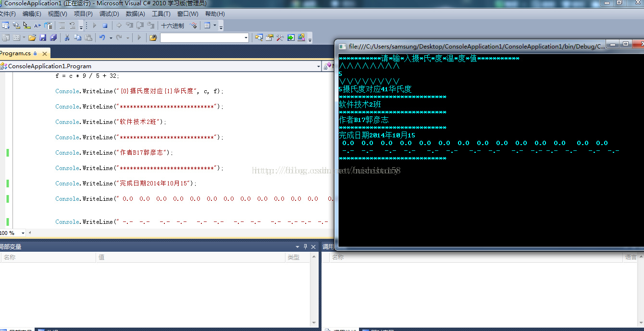Open the 编辑(E) menu
This screenshot has height=331, width=644.
tap(32, 14)
